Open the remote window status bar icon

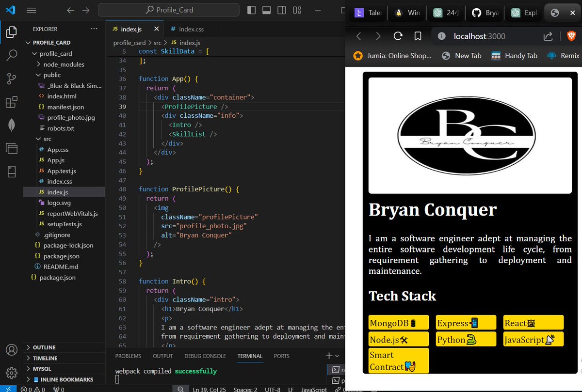tap(7, 389)
